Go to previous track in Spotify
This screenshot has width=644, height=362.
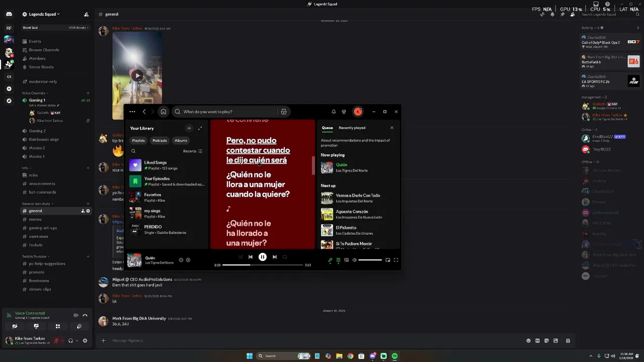pos(250,257)
